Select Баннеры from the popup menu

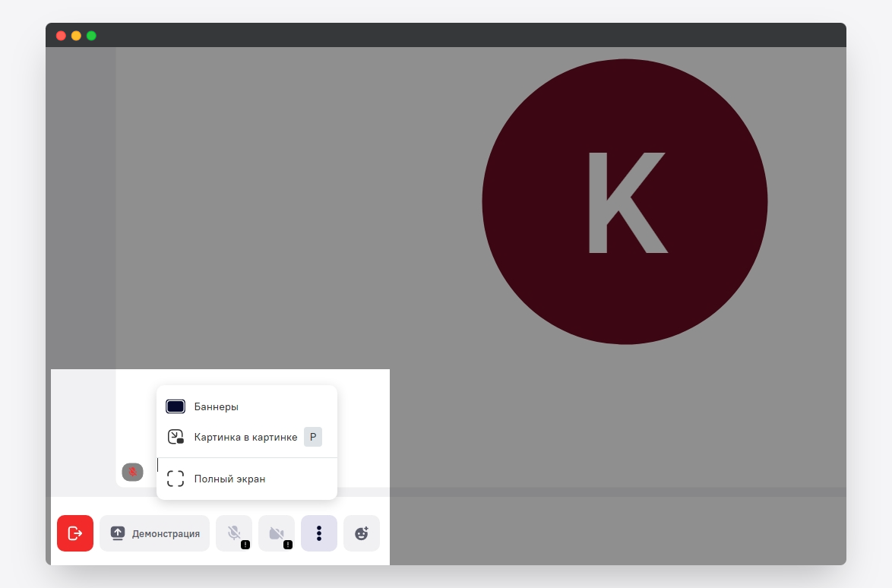click(217, 406)
